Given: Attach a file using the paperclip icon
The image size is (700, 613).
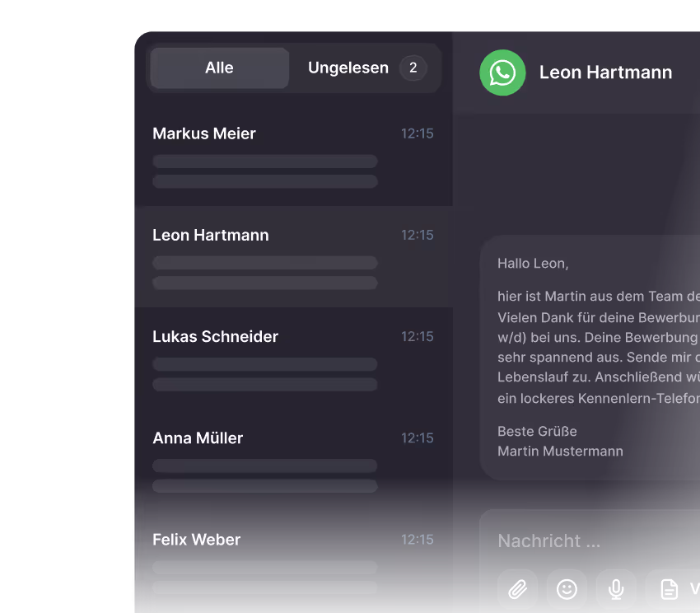Looking at the screenshot, I should pos(517,588).
